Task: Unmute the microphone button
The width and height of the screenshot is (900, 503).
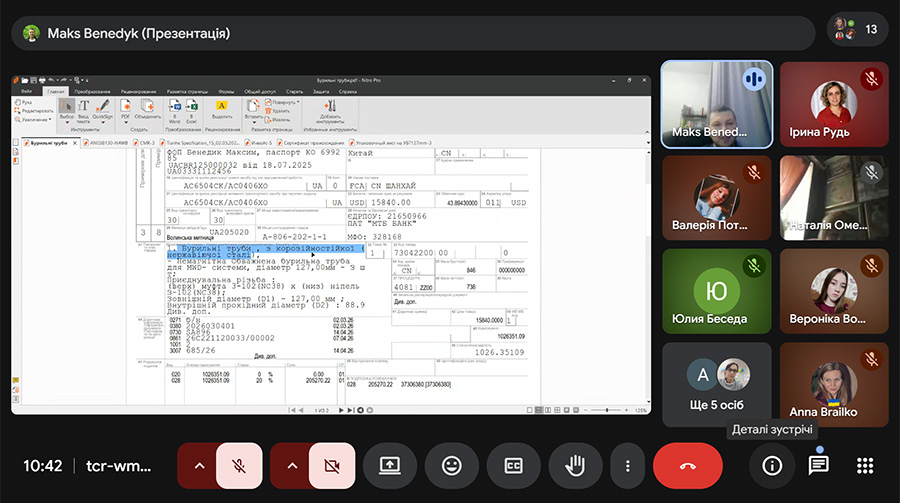Action: click(239, 466)
